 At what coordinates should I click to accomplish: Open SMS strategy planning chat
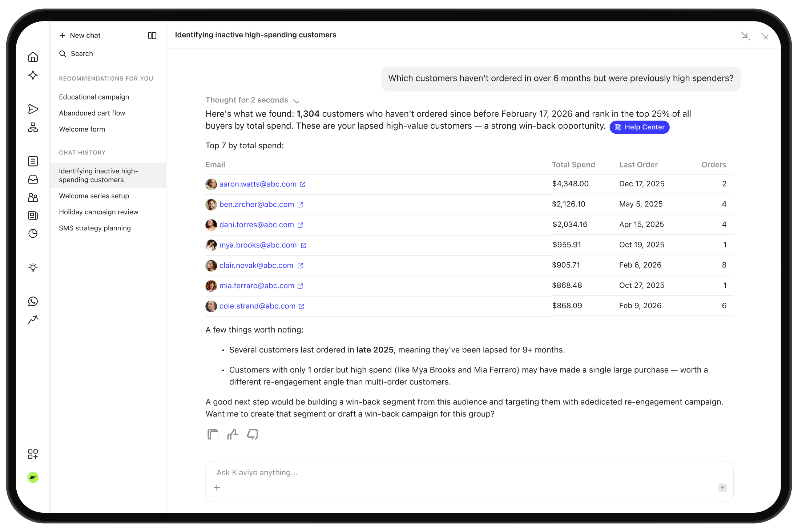point(95,228)
